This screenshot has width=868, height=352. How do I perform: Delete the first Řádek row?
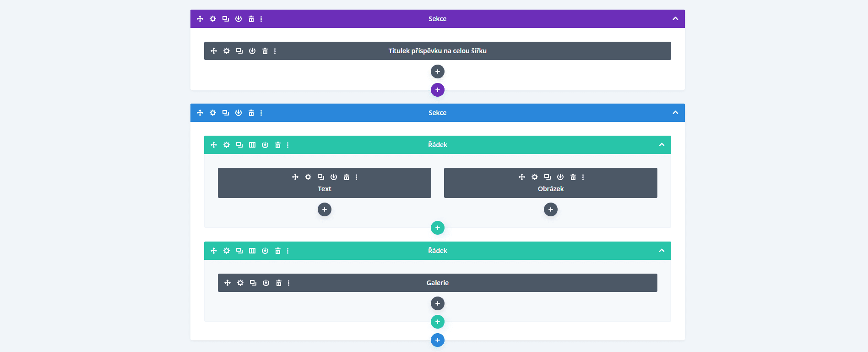point(278,145)
